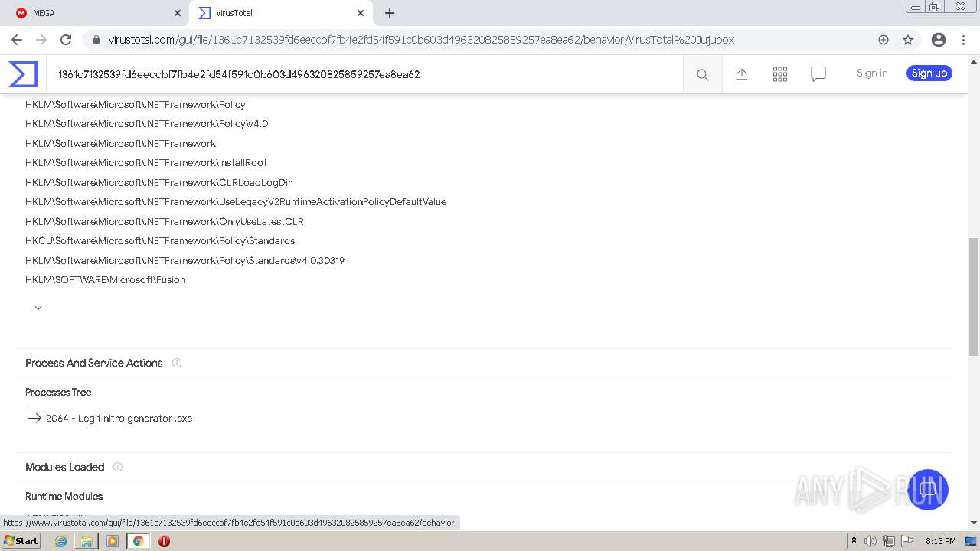
Task: Click the taskbar clock 8:13 PM
Action: pyautogui.click(x=940, y=541)
